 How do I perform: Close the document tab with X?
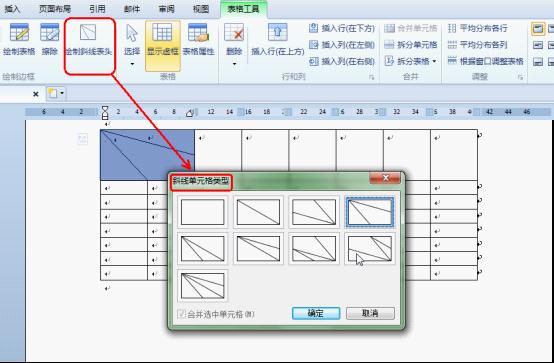36,94
